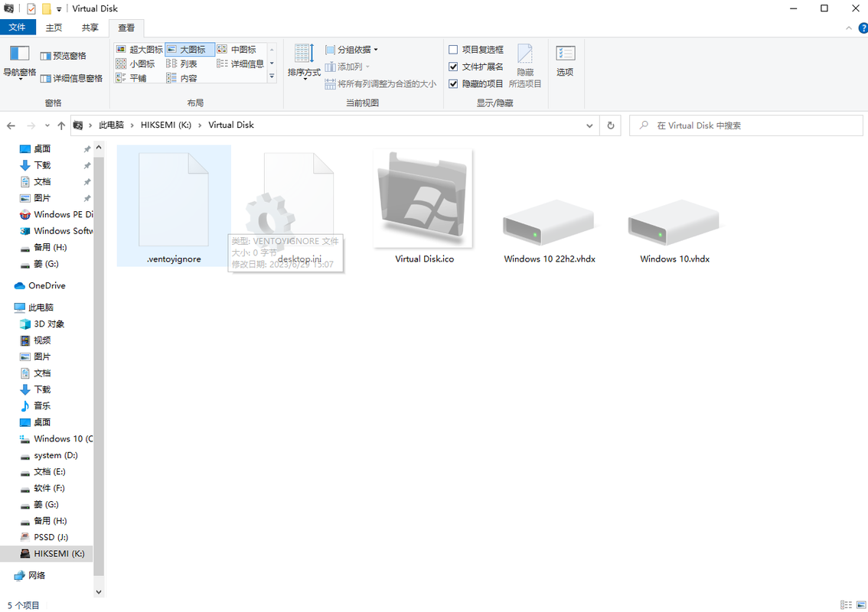Open the help button
The image size is (868, 612).
pyautogui.click(x=863, y=28)
